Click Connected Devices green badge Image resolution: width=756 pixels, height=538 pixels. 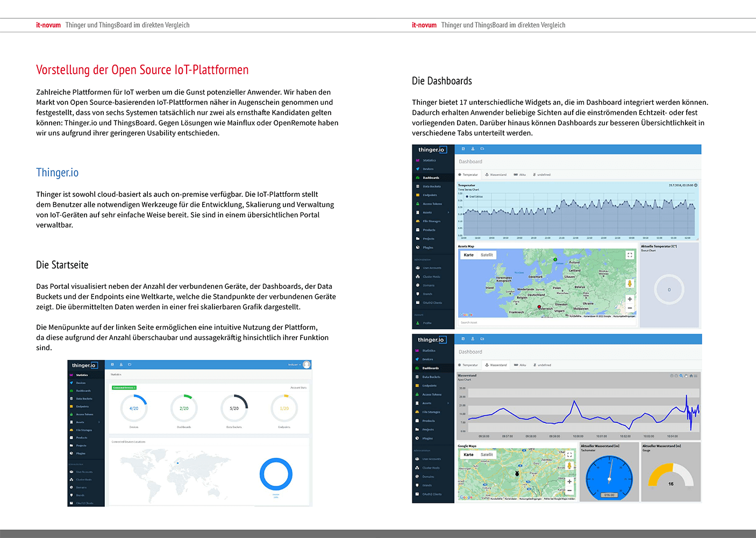pyautogui.click(x=124, y=387)
